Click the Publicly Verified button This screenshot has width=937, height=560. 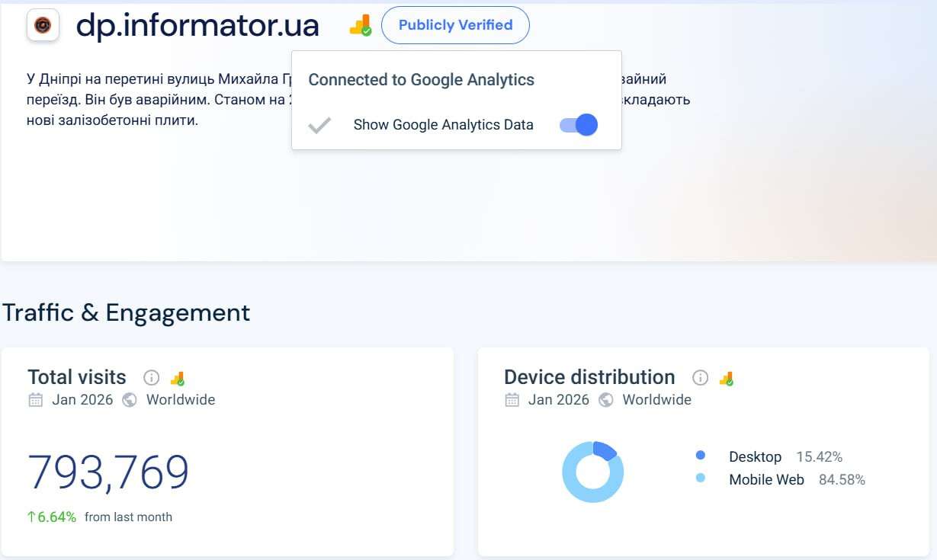[455, 25]
